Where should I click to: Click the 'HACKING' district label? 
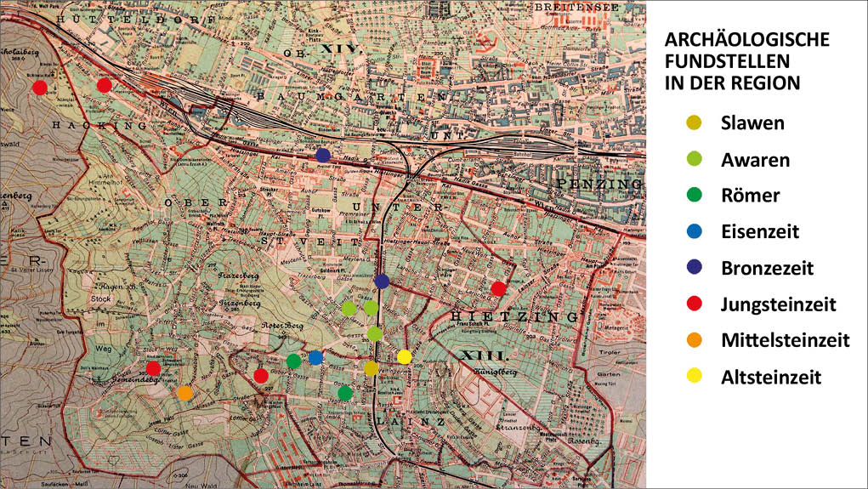99,126
